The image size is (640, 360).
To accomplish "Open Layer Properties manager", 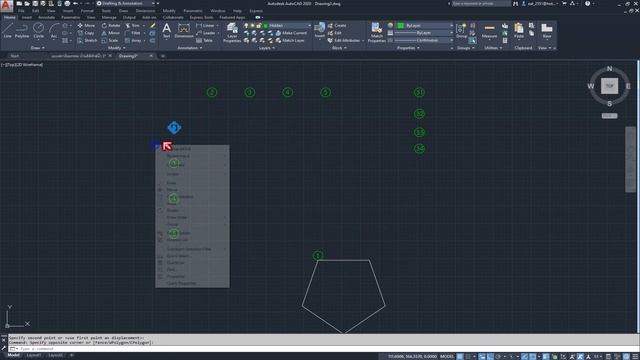I will point(232,33).
